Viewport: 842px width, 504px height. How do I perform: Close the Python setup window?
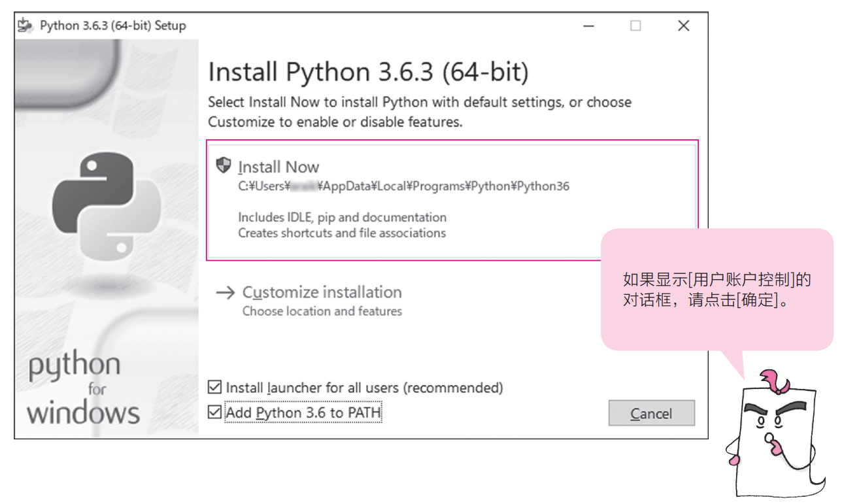tap(683, 25)
